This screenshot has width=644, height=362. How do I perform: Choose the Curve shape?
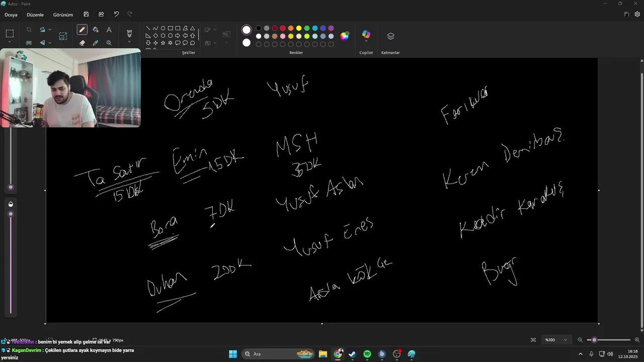coord(155,28)
